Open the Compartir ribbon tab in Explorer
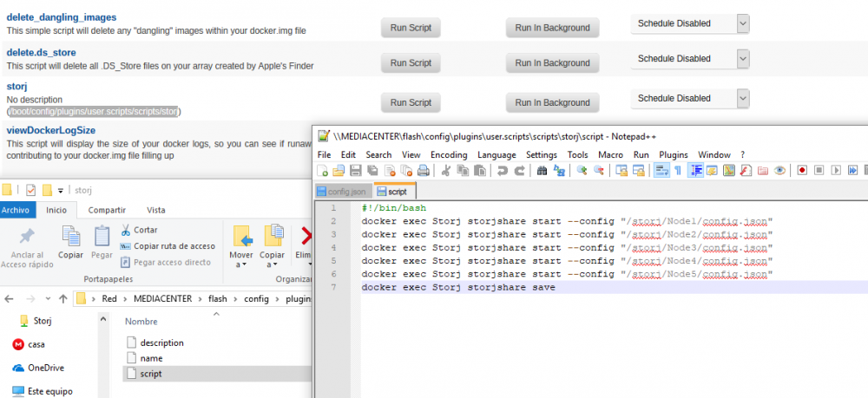This screenshot has height=398, width=868. [x=107, y=210]
